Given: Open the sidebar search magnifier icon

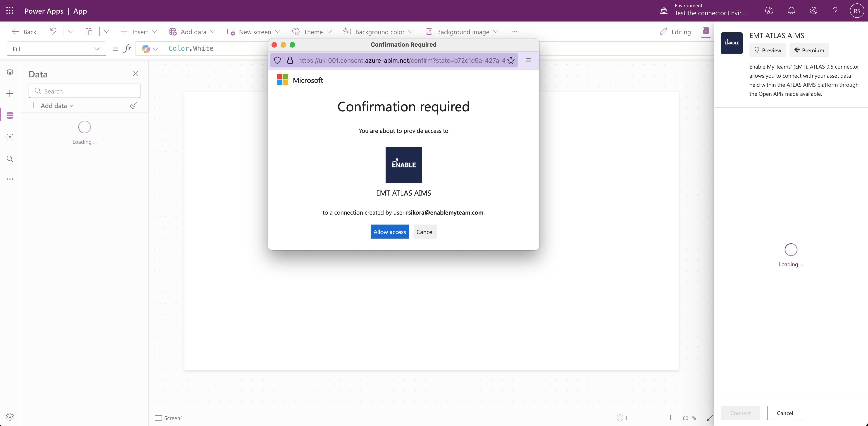Looking at the screenshot, I should [x=10, y=159].
